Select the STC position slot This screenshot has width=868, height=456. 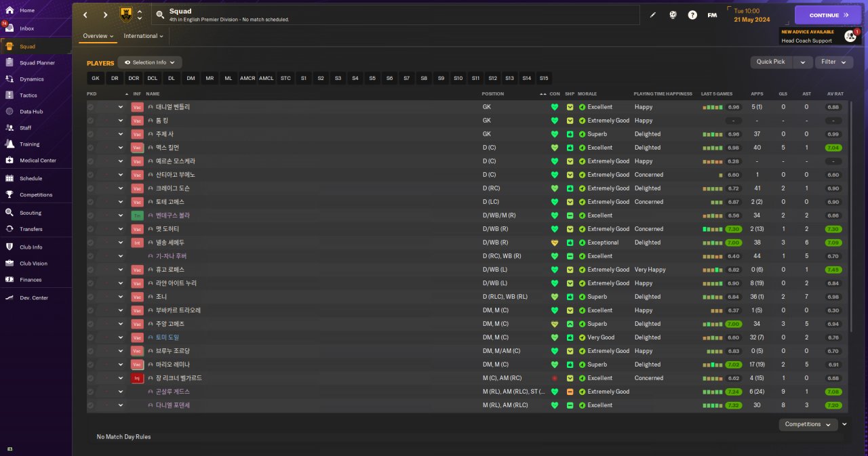[285, 78]
